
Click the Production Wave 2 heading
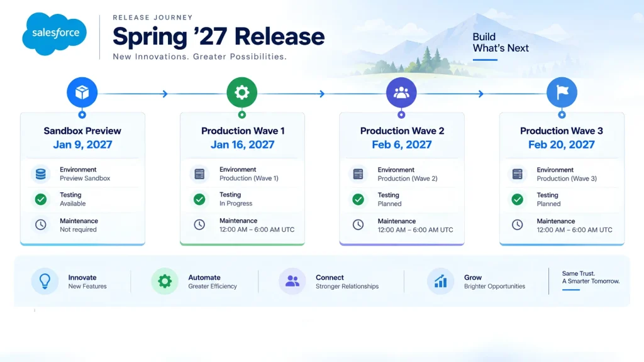[x=402, y=131]
